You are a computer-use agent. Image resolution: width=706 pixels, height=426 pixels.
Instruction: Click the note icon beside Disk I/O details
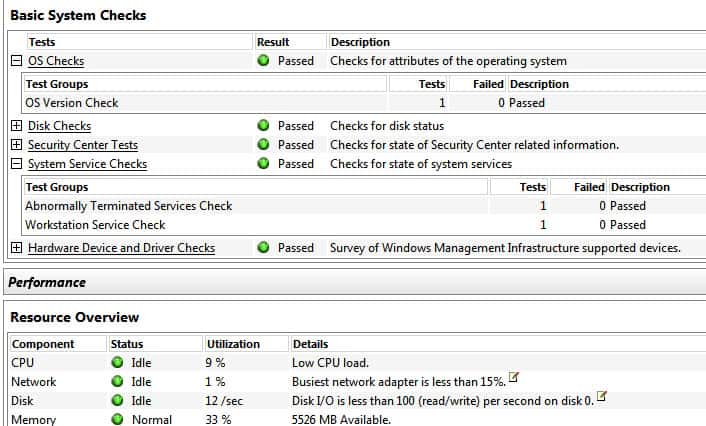pyautogui.click(x=603, y=397)
